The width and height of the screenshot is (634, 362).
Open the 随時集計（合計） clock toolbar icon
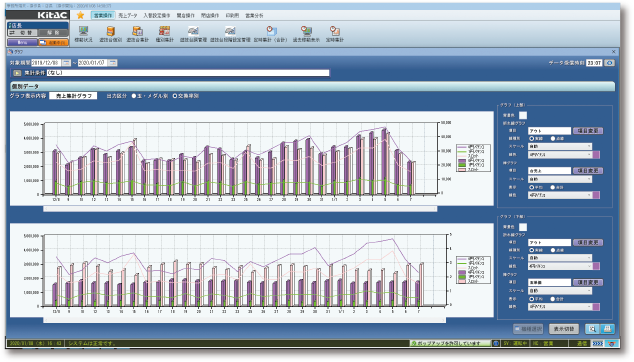pyautogui.click(x=271, y=34)
